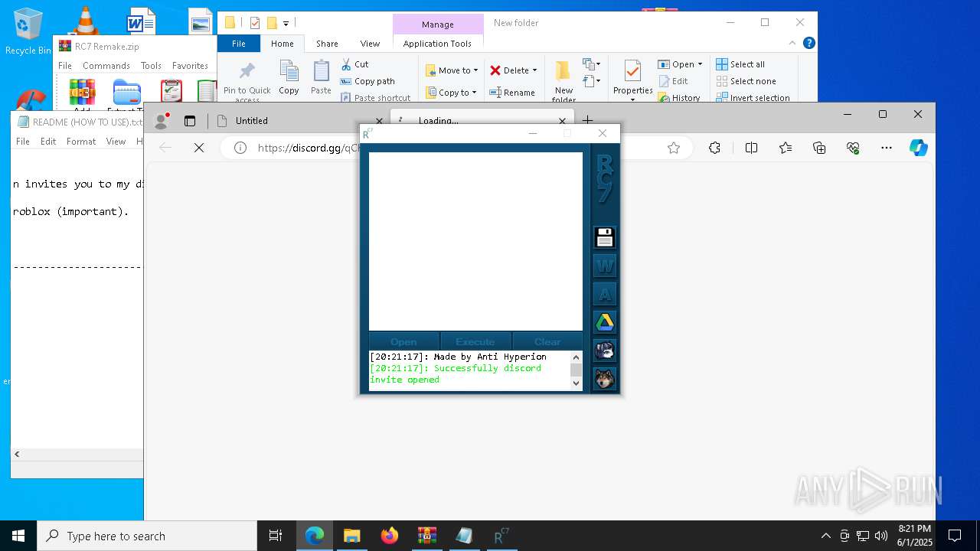Image resolution: width=980 pixels, height=551 pixels.
Task: Open Favorites menu in WinRAR
Action: (x=190, y=66)
